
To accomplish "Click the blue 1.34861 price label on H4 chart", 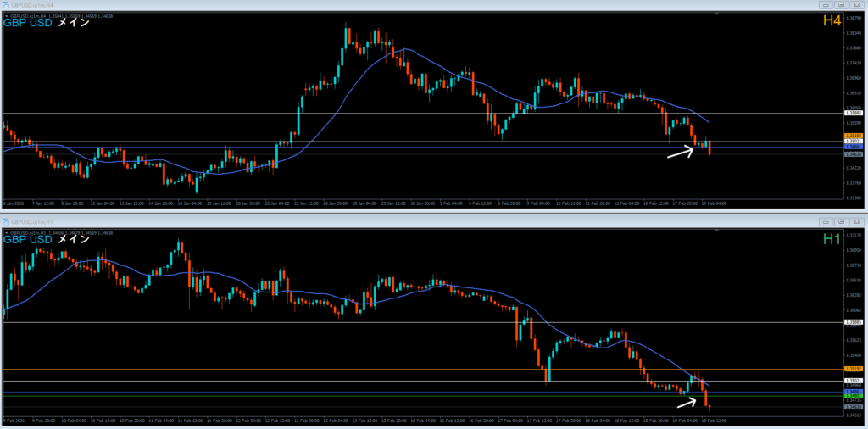I will coord(854,147).
